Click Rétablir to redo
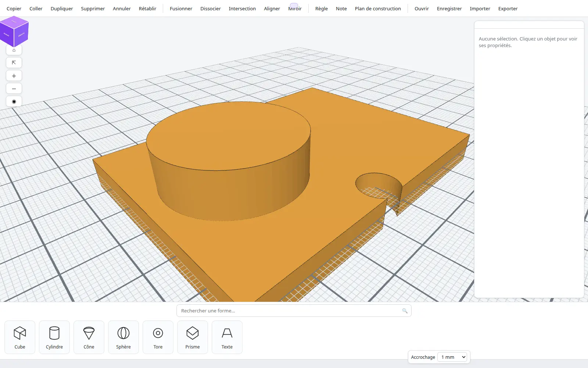This screenshot has width=588, height=368. pos(147,8)
